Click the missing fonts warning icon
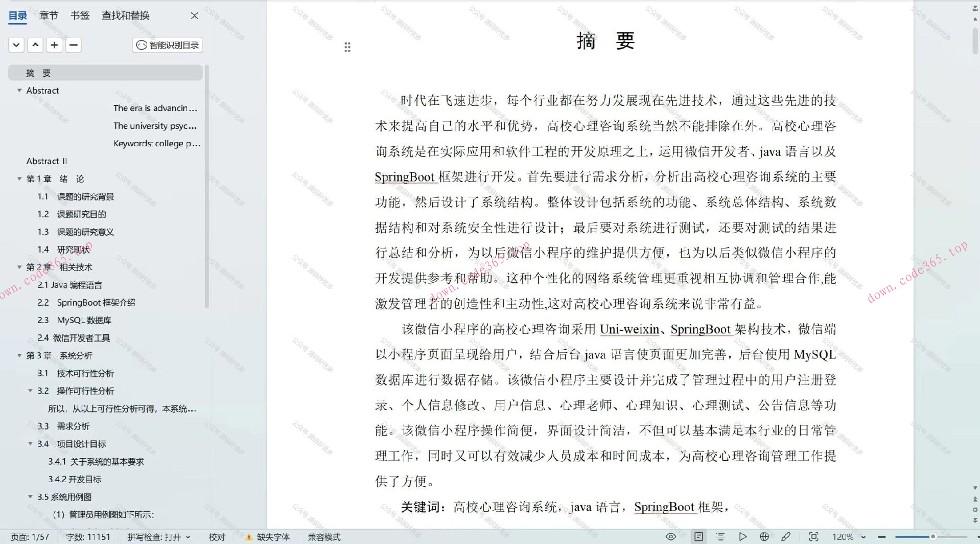Viewport: 980px width, 544px height. (249, 537)
